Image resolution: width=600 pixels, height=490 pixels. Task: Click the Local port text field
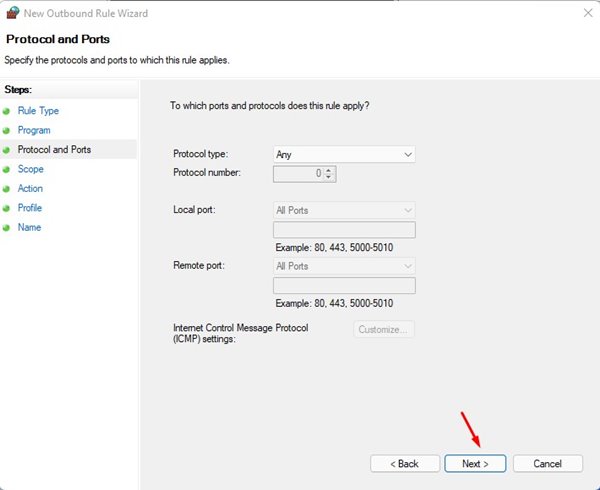pyautogui.click(x=344, y=230)
